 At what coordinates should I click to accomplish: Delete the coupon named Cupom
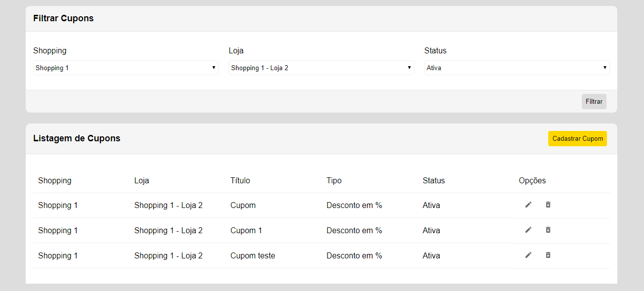click(x=548, y=204)
